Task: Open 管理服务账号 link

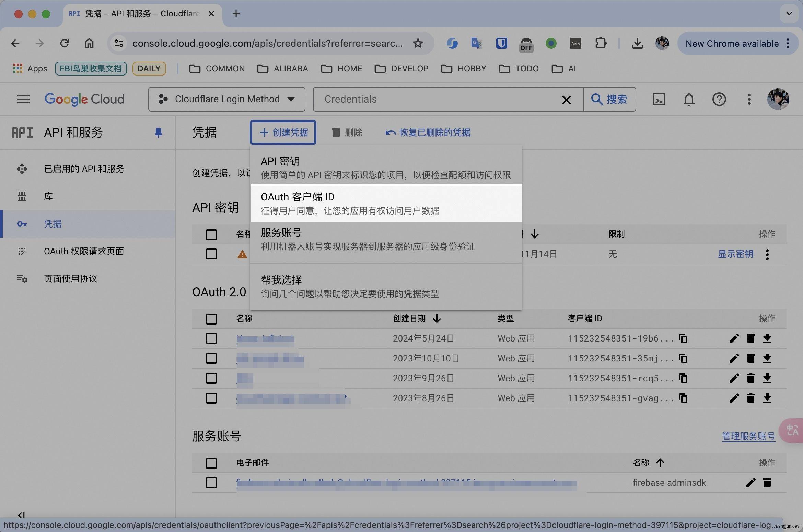Action: point(748,436)
